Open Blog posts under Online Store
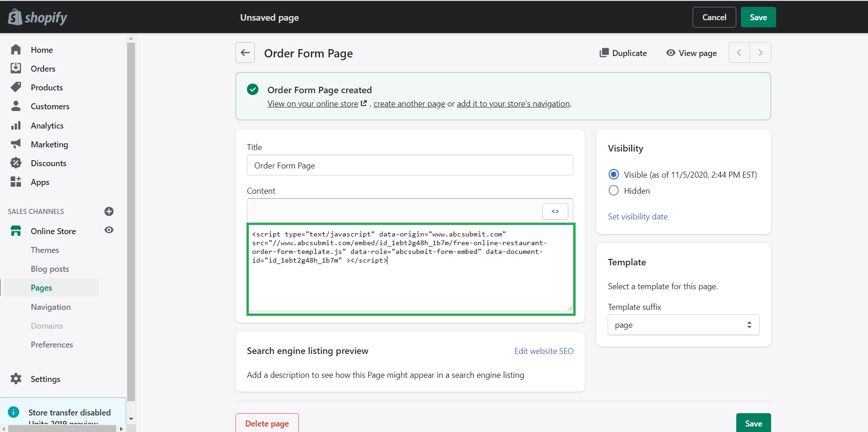This screenshot has width=868, height=432. (x=50, y=269)
